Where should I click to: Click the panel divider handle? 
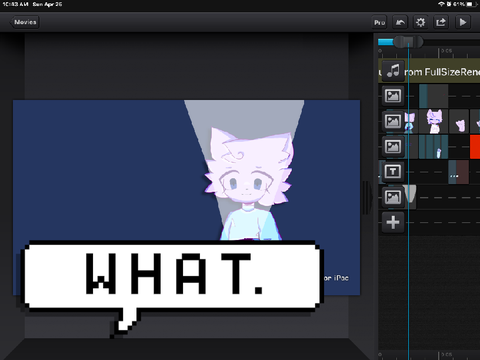[368, 198]
